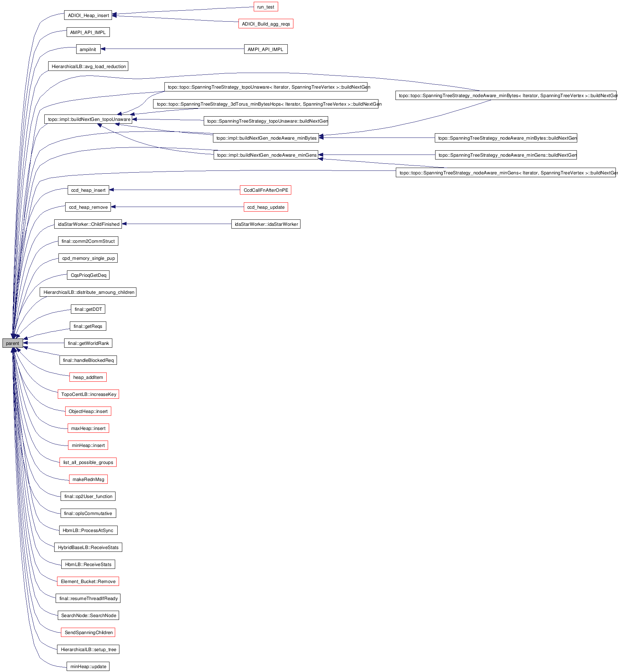
Task: Click the ampiInit function node
Action: coord(88,49)
